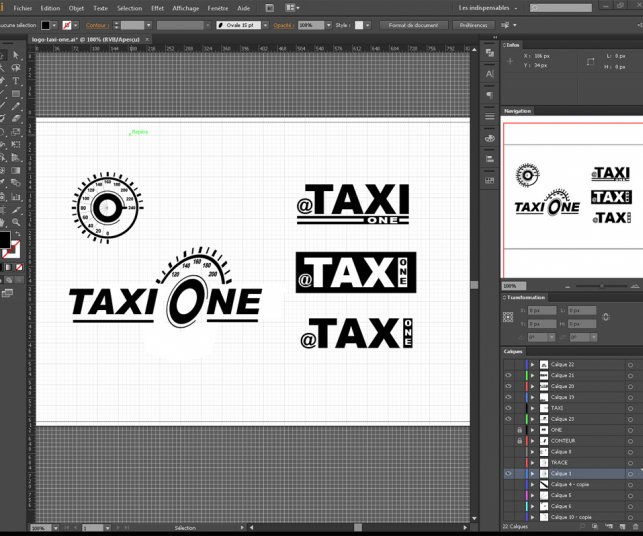This screenshot has width=643, height=536.
Task: Expand the Calque 22 layer
Action: pos(532,364)
